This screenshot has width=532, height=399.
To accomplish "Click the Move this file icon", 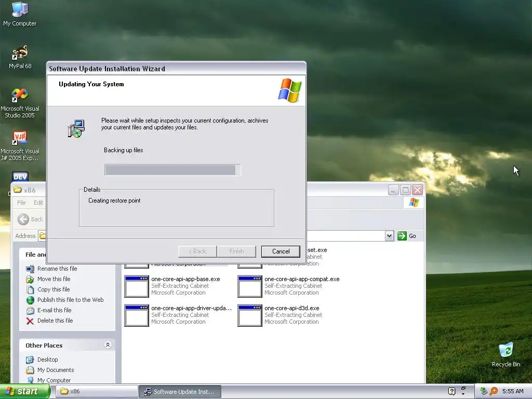I will pyautogui.click(x=30, y=279).
